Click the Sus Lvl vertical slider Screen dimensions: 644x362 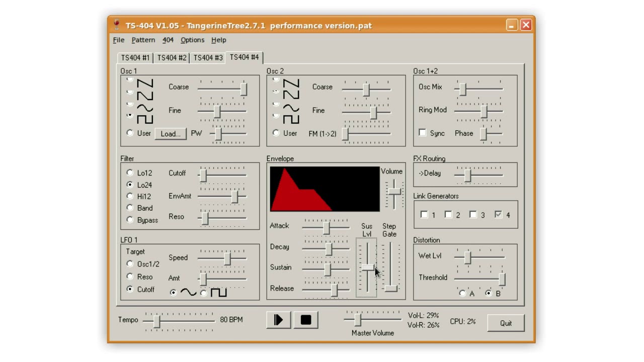click(x=367, y=267)
